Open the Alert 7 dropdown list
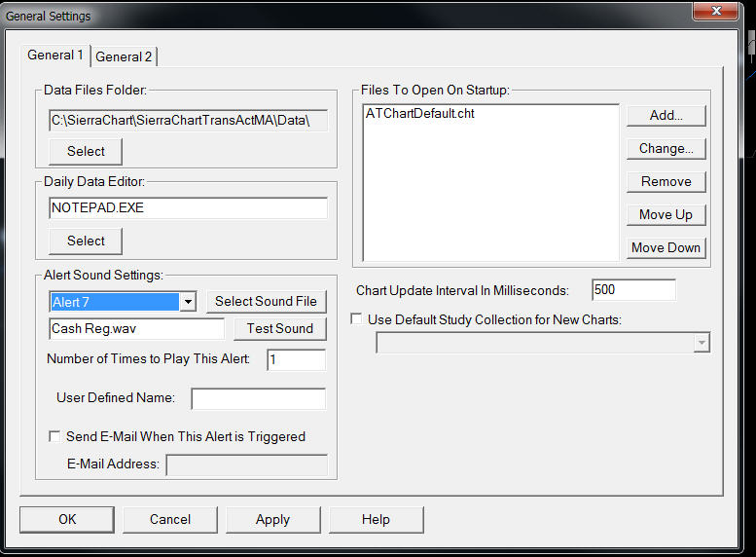The height and width of the screenshot is (557, 756). tap(188, 302)
